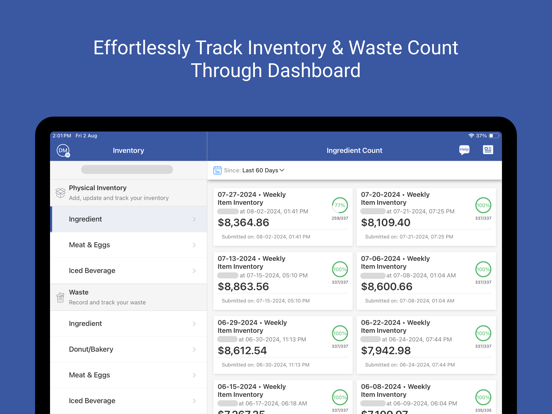Image resolution: width=552 pixels, height=414 pixels.
Task: Click Submitted on: 08-02-2024, 01:41 PM text
Action: 266,237
